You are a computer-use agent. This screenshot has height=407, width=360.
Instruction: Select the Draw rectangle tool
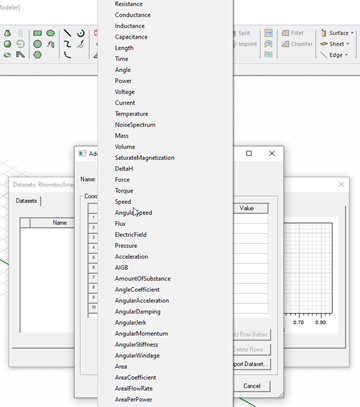point(37,33)
